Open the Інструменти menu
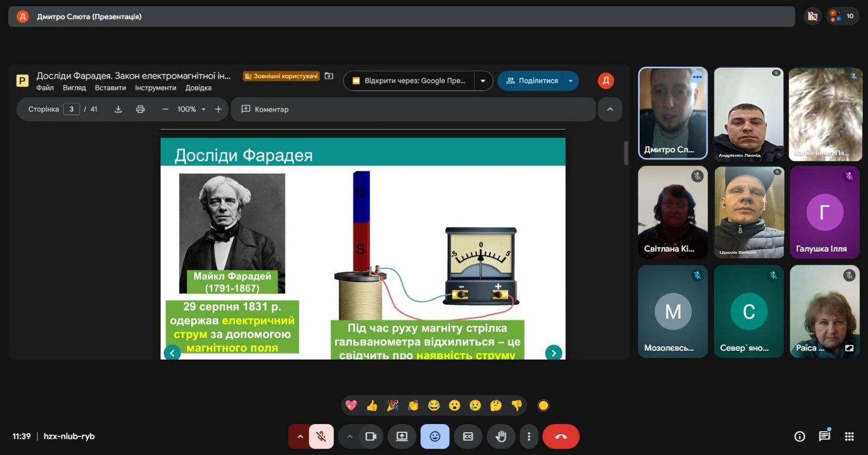Viewport: 868px width, 455px height. coord(155,88)
